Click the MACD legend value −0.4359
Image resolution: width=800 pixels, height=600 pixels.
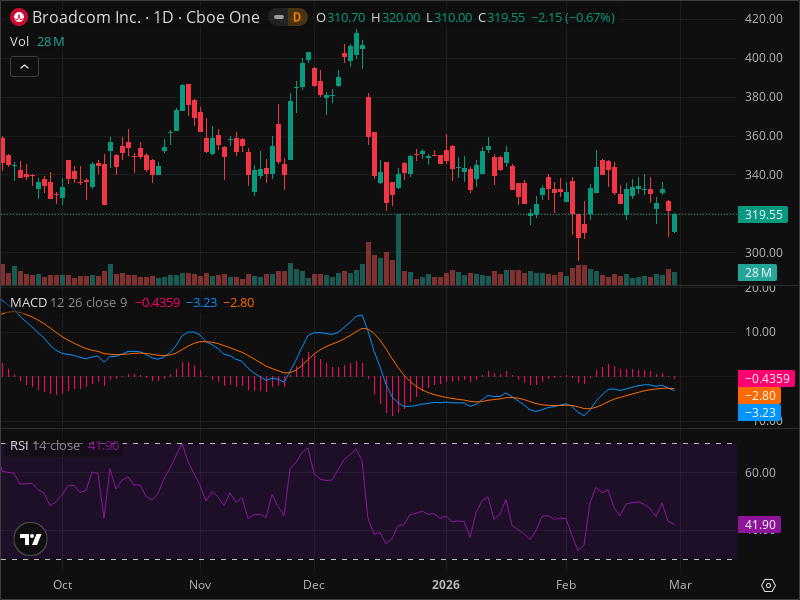click(158, 303)
